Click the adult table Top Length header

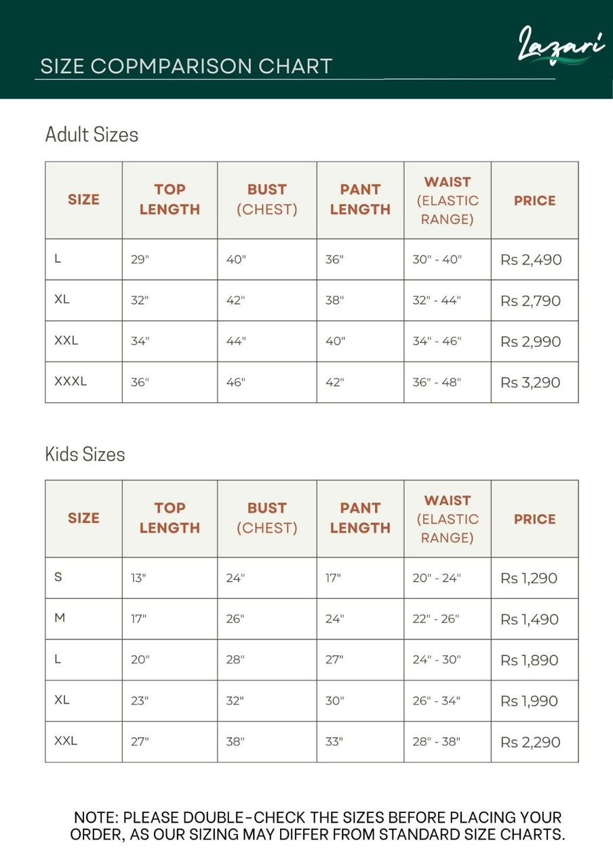coord(170,199)
